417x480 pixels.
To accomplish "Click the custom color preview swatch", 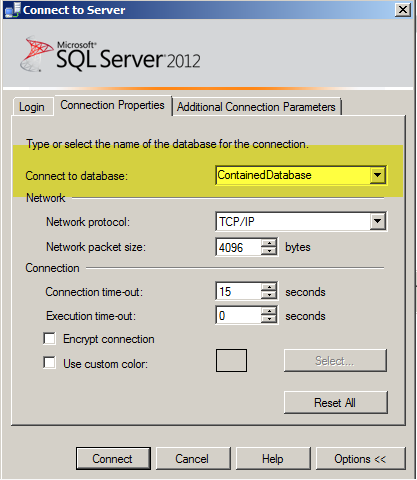I will click(x=231, y=360).
